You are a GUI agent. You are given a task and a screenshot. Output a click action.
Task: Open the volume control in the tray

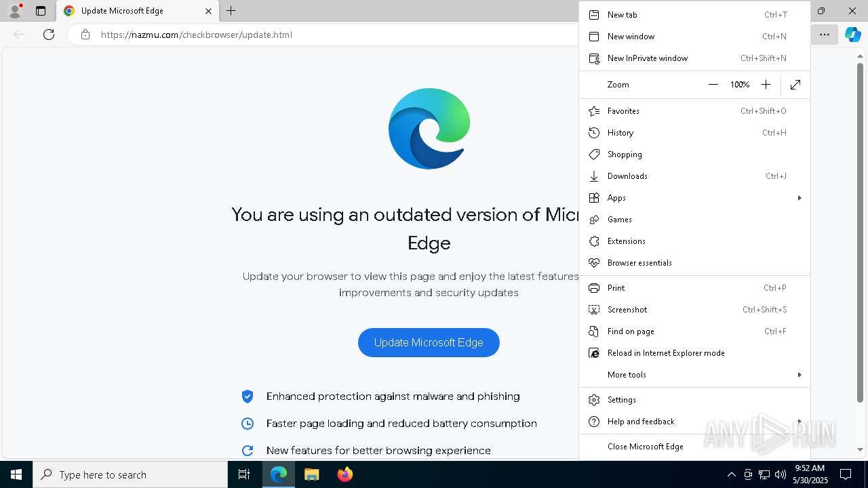[x=781, y=474]
